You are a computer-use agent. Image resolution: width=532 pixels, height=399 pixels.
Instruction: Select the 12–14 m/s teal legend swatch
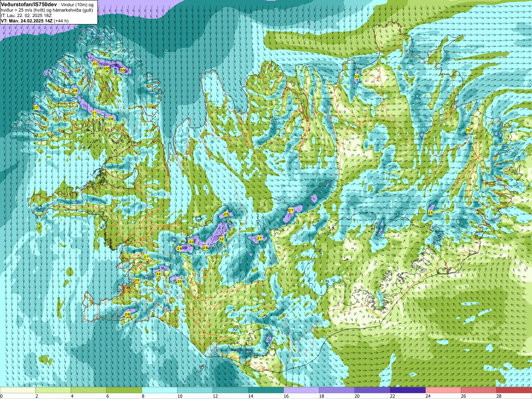(x=231, y=390)
